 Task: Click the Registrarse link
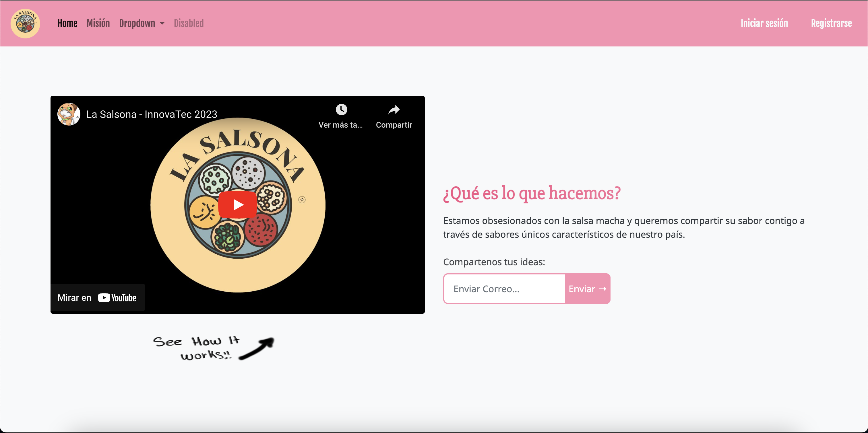(x=831, y=23)
